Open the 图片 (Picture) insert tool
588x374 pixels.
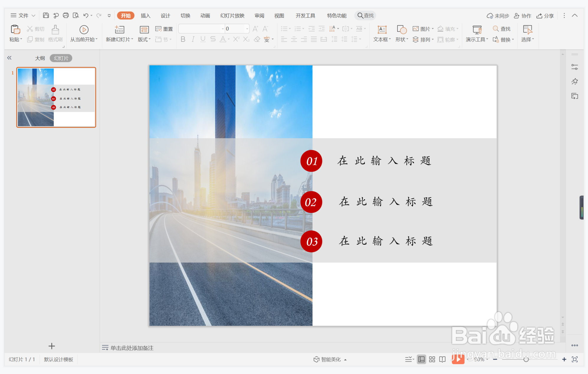tap(423, 29)
